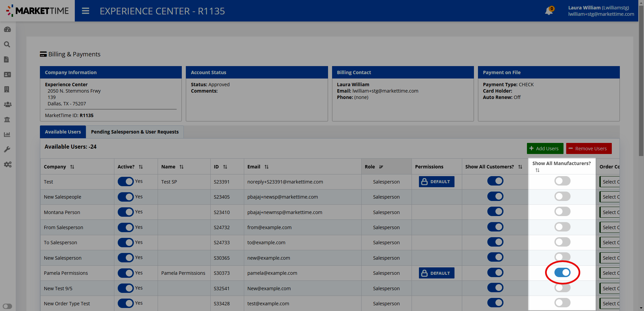Toggle Active switch for Montana Person
644x311 pixels.
point(126,212)
